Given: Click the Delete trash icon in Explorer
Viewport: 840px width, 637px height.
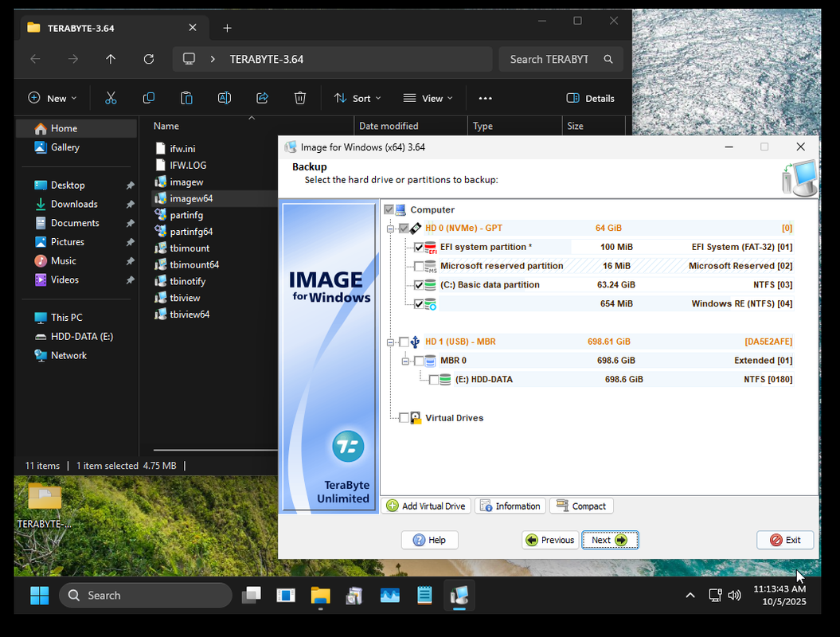Looking at the screenshot, I should pos(300,98).
